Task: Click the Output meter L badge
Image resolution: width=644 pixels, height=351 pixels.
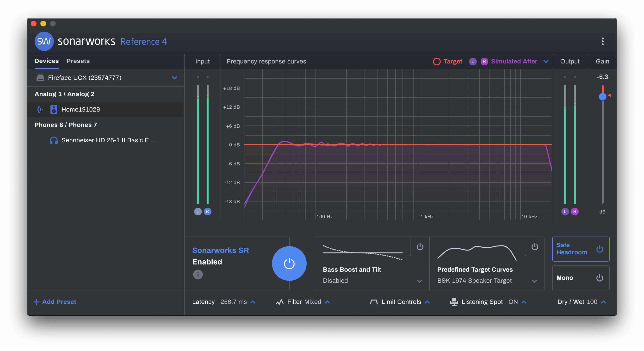Action: click(565, 211)
